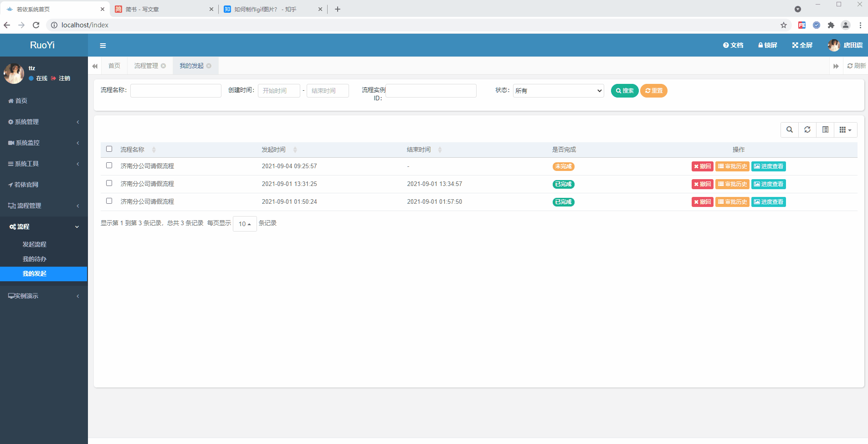This screenshot has height=444, width=868.
Task: Collapse tabs with the double-left arrow icon
Action: click(95, 66)
